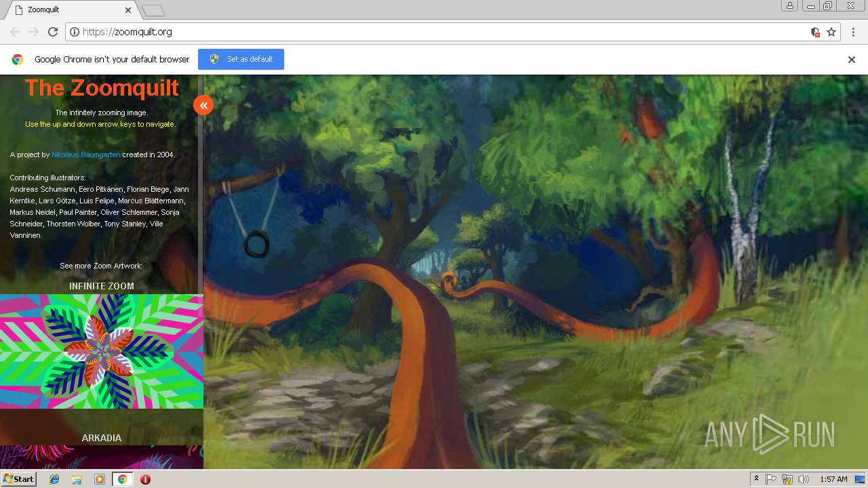The height and width of the screenshot is (488, 868).
Task: Dismiss the default browser notification bar
Action: click(x=852, y=59)
